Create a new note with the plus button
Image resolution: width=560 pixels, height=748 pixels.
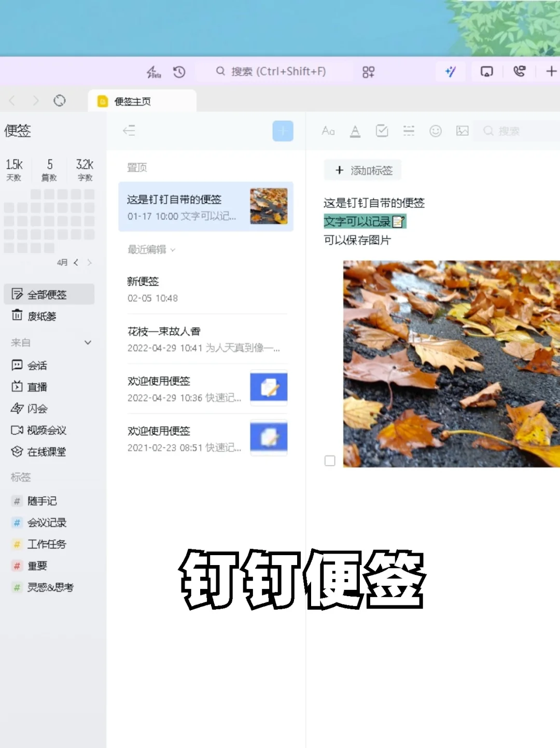(283, 131)
